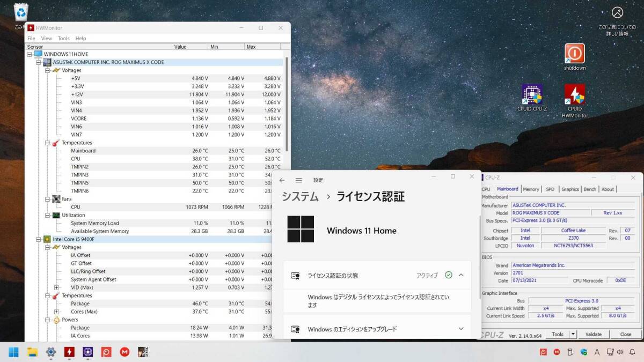Click the motherboard icon beside ASUSTeK node
This screenshot has height=362, width=644.
[x=47, y=62]
